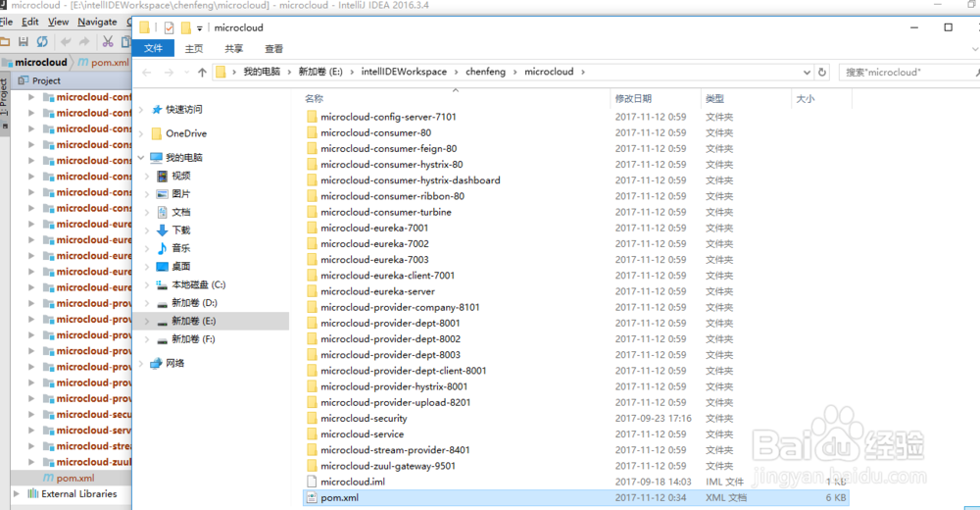980x510 pixels.
Task: Select folder microcloud-security
Action: tap(364, 419)
